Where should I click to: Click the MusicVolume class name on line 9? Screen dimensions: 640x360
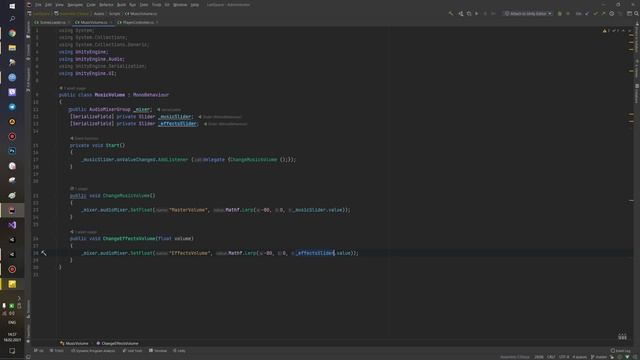tap(110, 95)
